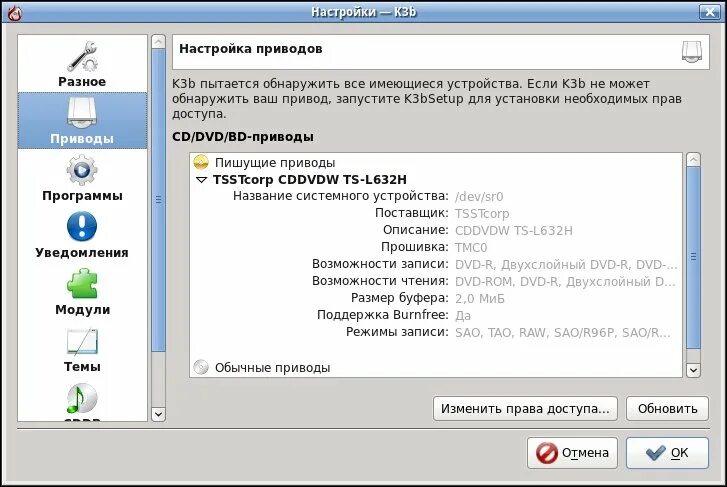Open the Темы themes section

82,349
